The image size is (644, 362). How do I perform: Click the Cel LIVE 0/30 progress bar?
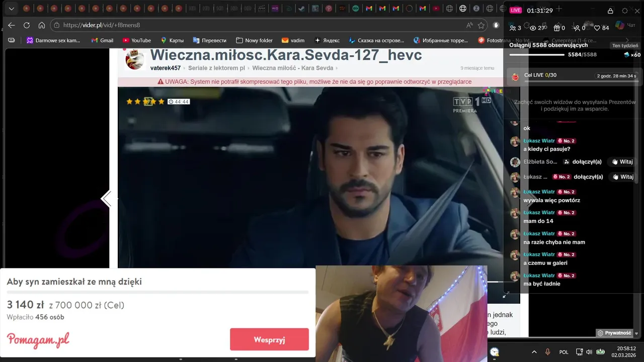click(582, 81)
